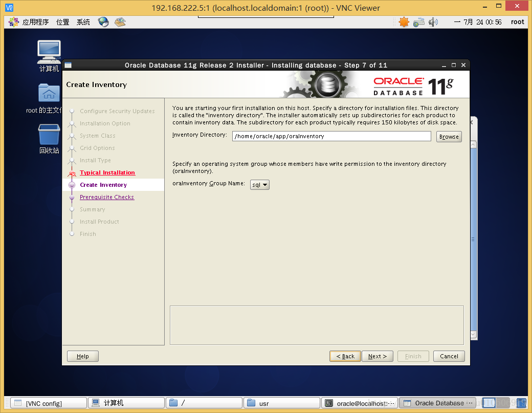The image size is (532, 413).
Task: Switch to 计算机 taskbar window
Action: tap(126, 403)
